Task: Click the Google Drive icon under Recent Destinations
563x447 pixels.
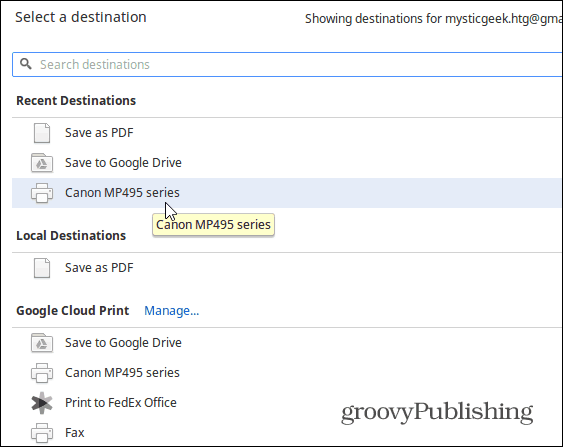Action: point(42,163)
